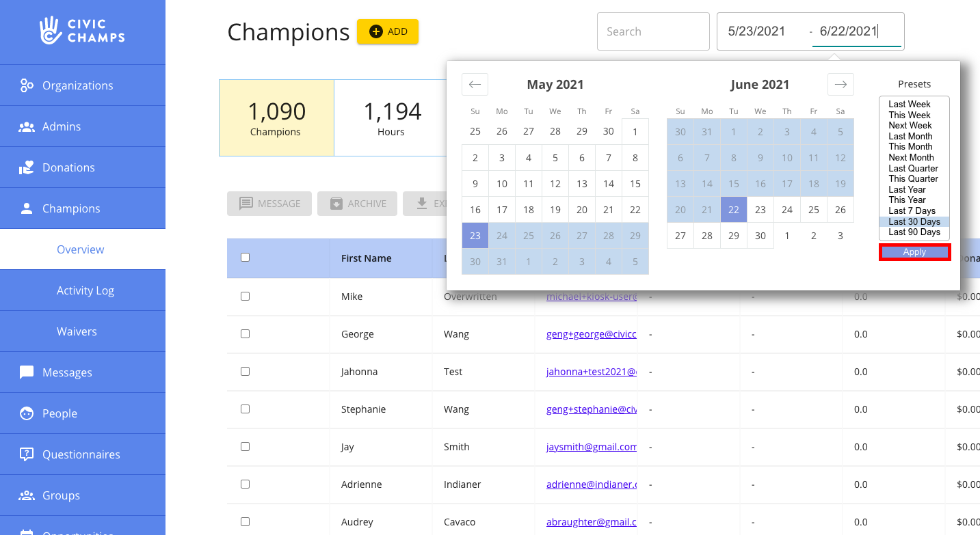Open jaysmith@gmail.com email link
980x535 pixels.
click(591, 447)
